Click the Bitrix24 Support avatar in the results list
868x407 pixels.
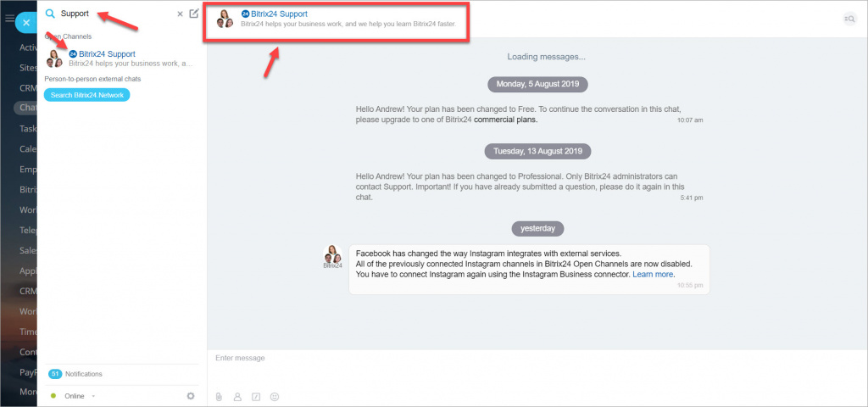pyautogui.click(x=54, y=59)
